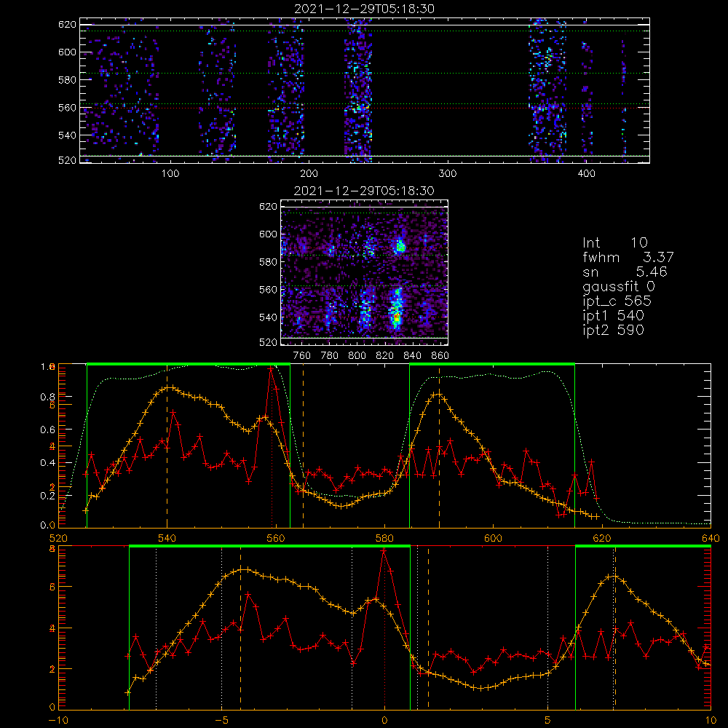Viewport: 728px width, 728px height.
Task: Click the x-axis label 5 on bottom plot
Action: [548, 721]
